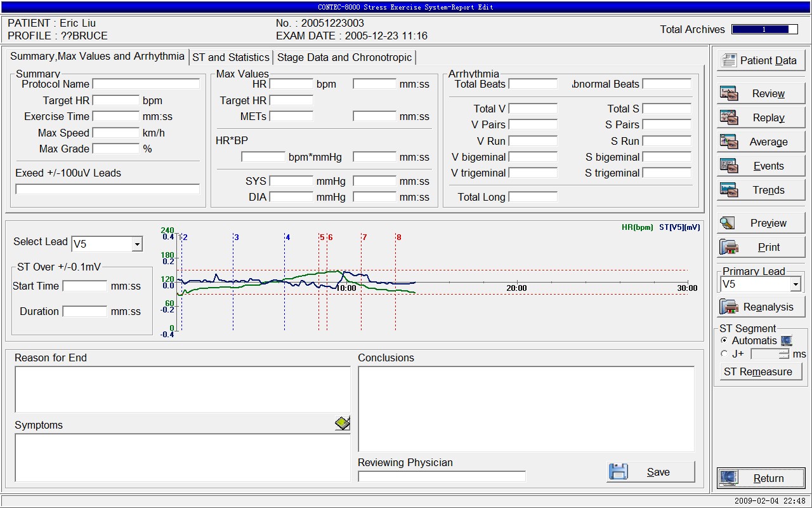The image size is (812, 508).
Task: Open Patient Data via its document icon
Action: 729,60
